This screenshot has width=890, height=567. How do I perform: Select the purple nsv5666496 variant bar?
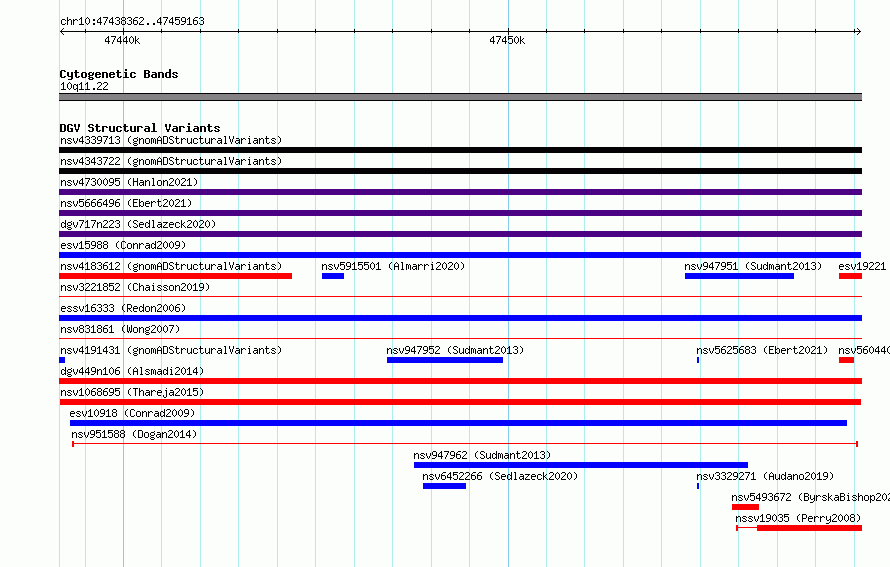pos(460,213)
